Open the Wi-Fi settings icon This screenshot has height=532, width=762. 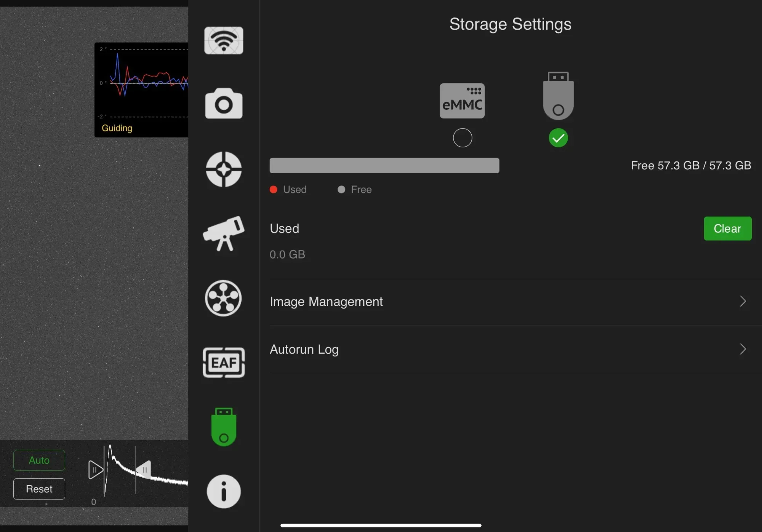coord(224,40)
